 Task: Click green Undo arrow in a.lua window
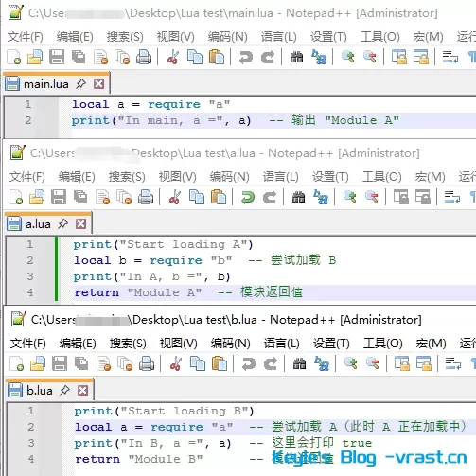pyautogui.click(x=248, y=198)
